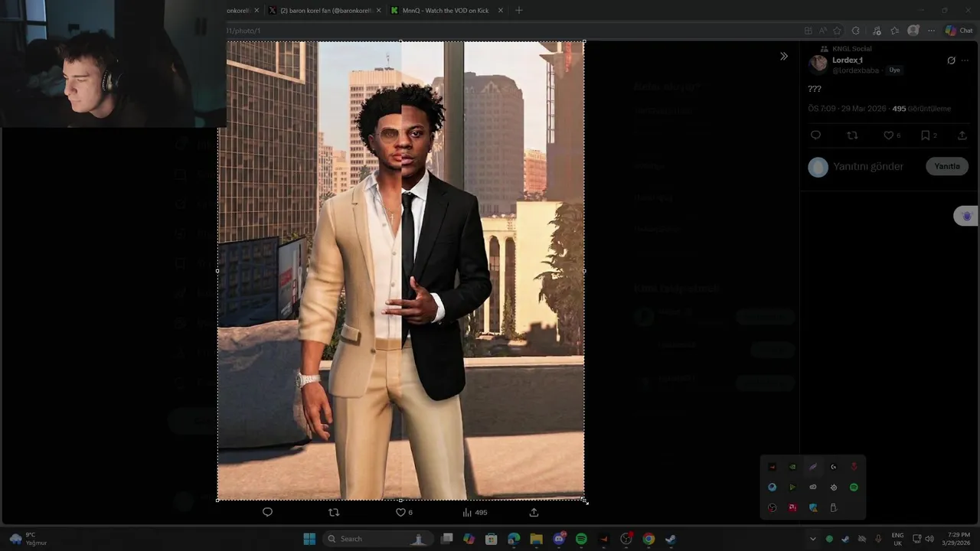Screen dimensions: 980x551
Task: Open the volume speaker tray icon
Action: (x=929, y=539)
